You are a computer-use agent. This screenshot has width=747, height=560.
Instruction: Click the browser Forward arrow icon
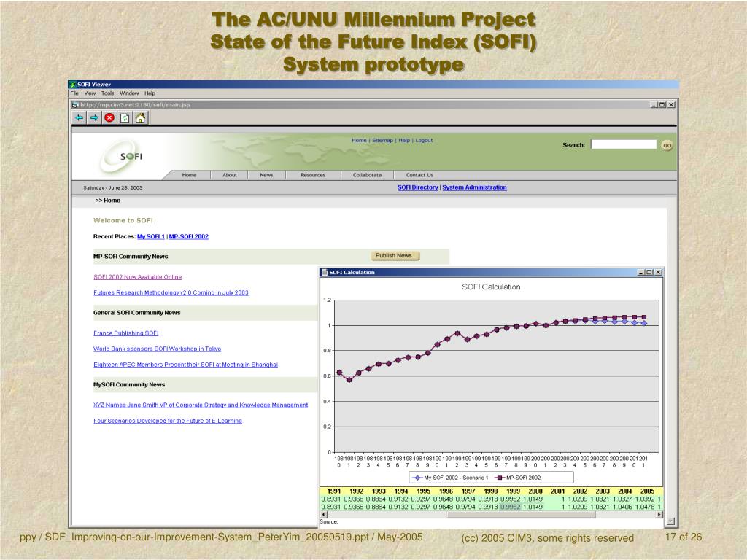94,117
